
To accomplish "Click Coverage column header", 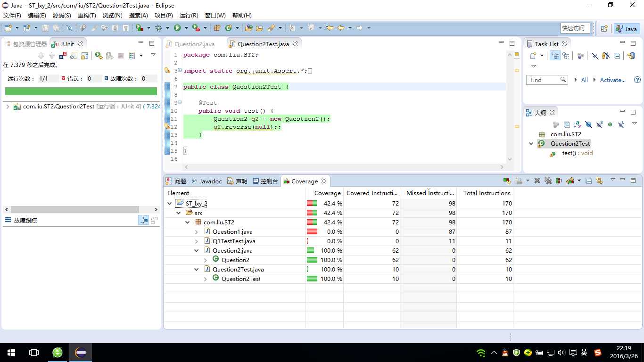I will click(x=324, y=193).
